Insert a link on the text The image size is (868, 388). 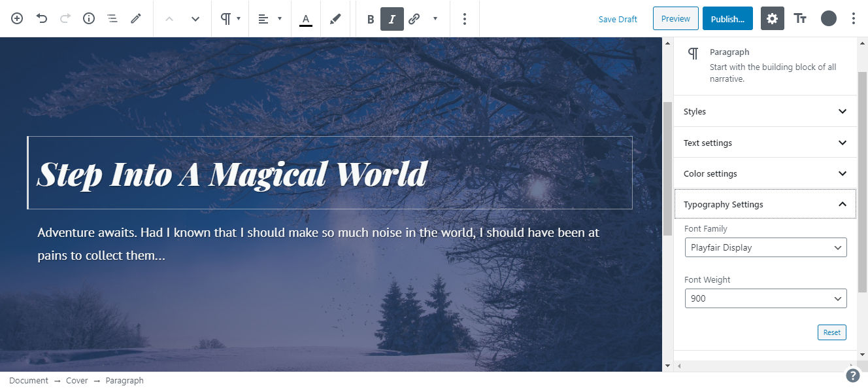coord(413,18)
